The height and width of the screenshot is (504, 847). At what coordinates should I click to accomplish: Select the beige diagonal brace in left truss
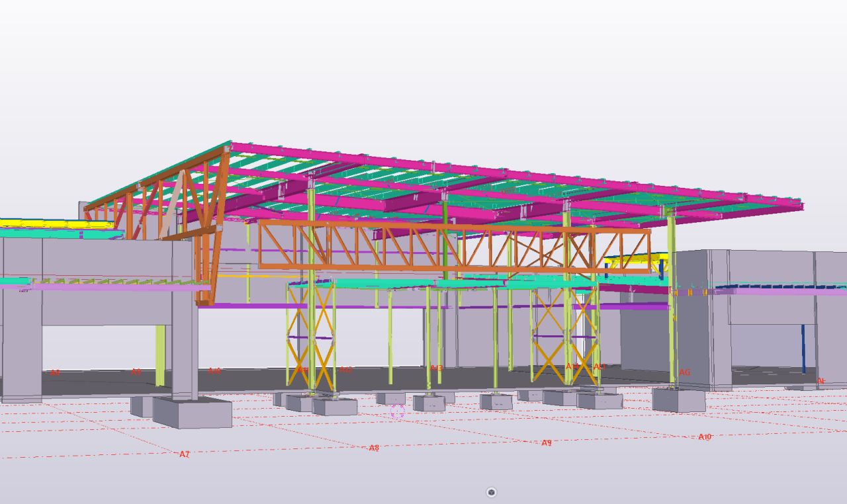coord(173,205)
